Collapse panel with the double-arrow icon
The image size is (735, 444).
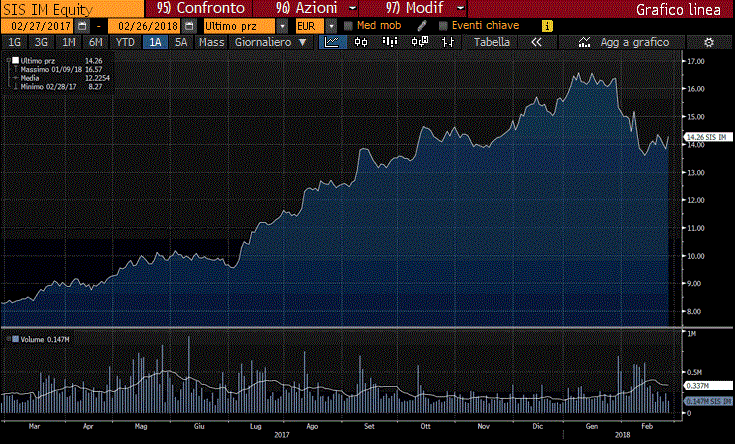click(x=536, y=42)
